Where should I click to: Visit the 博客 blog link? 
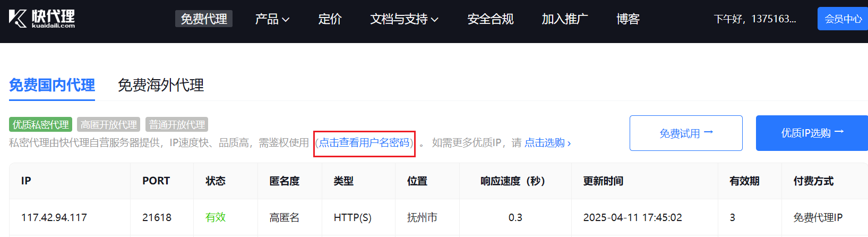[628, 19]
